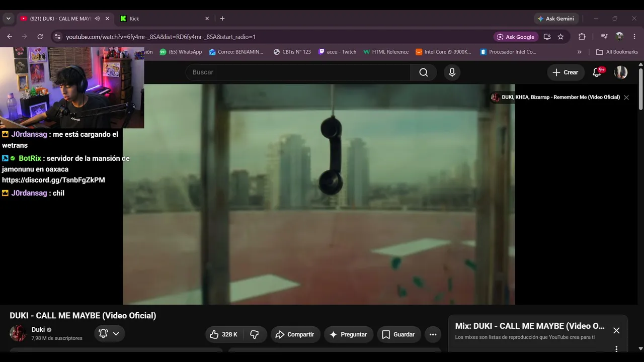The image size is (644, 362).
Task: Open the Mix playlist three-dot options
Action: click(616, 348)
